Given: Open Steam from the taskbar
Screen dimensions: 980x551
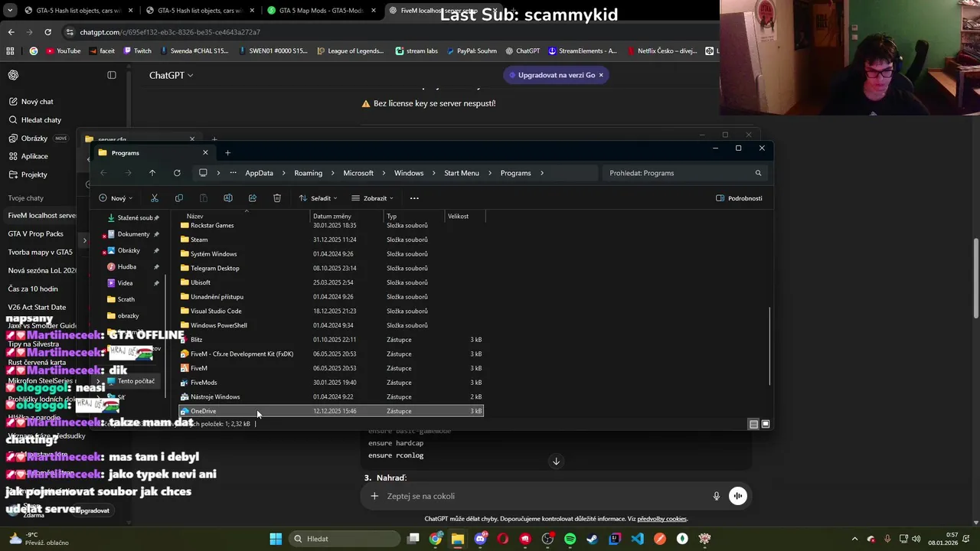Looking at the screenshot, I should 592,539.
